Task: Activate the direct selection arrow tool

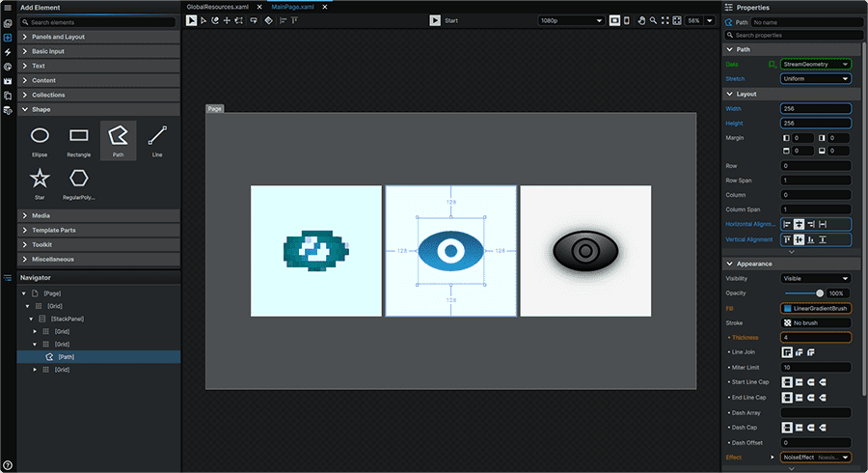Action: click(x=203, y=20)
